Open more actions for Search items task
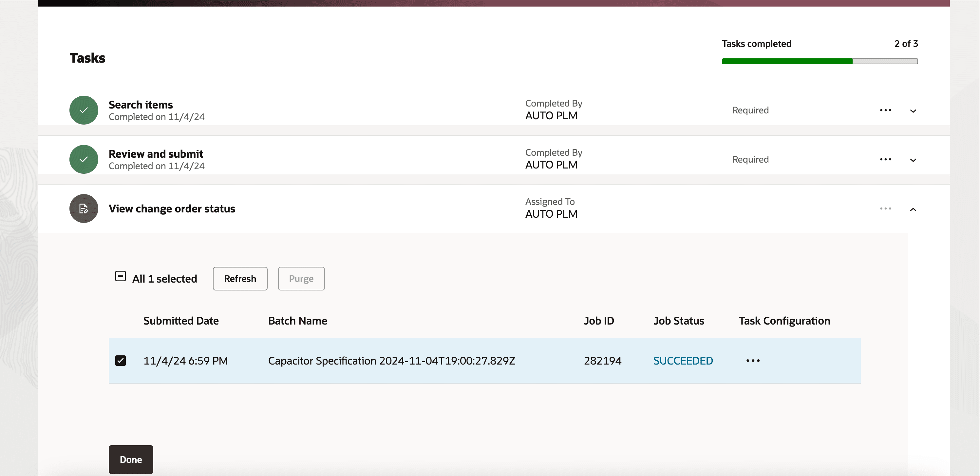This screenshot has width=980, height=476. coord(885,110)
